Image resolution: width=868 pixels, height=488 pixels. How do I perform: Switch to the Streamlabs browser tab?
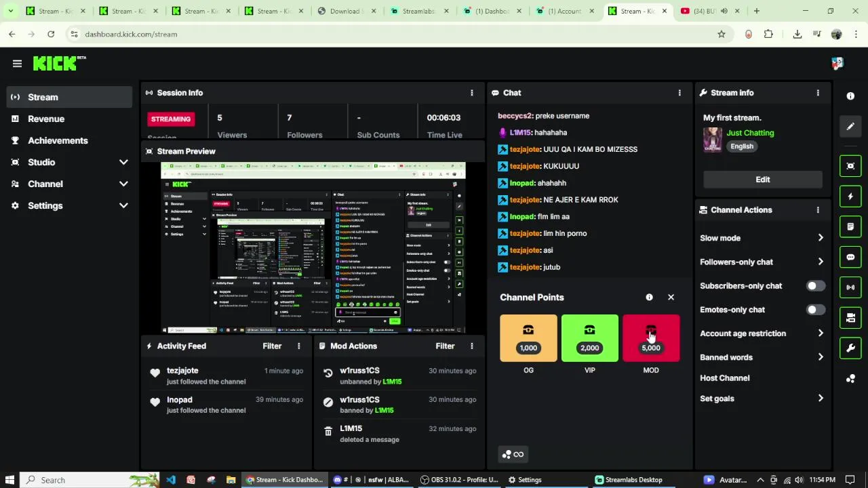(420, 11)
